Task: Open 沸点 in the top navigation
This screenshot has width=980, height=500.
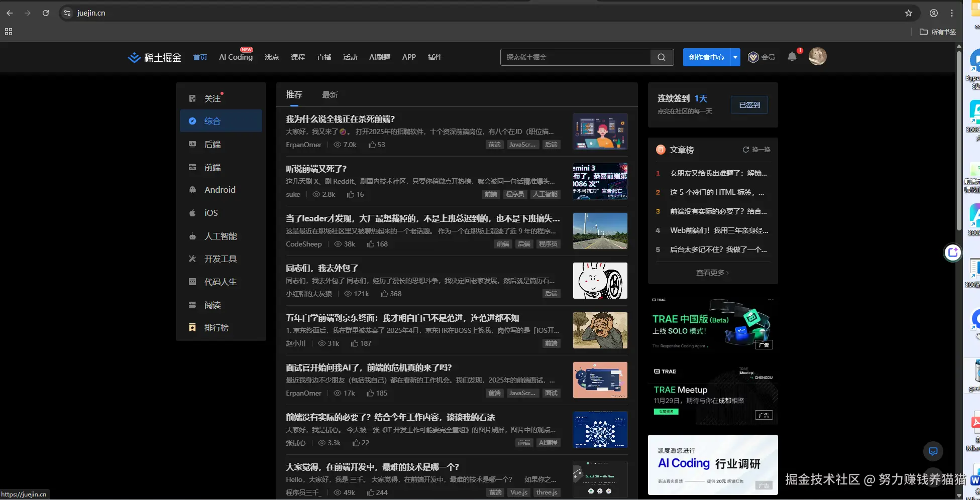Action: tap(272, 57)
